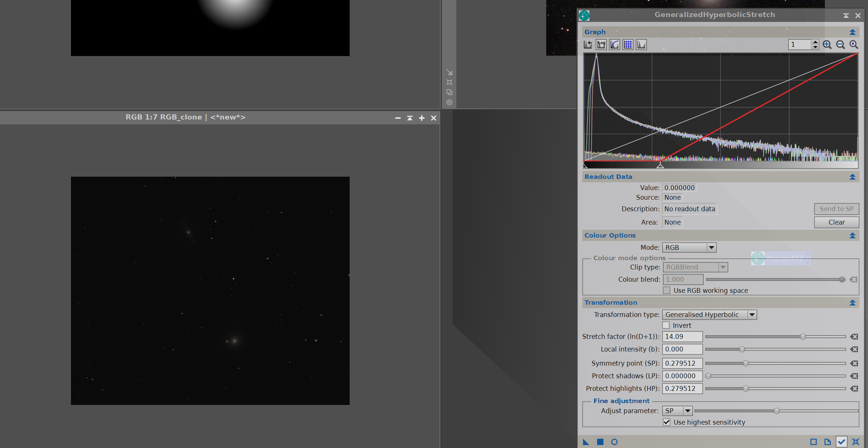Reset Protect shadows with its reset icon
868x448 pixels.
click(854, 376)
